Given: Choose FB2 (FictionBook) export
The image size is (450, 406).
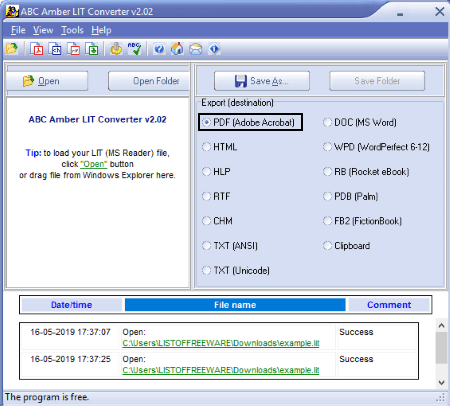Looking at the screenshot, I should 362,221.
